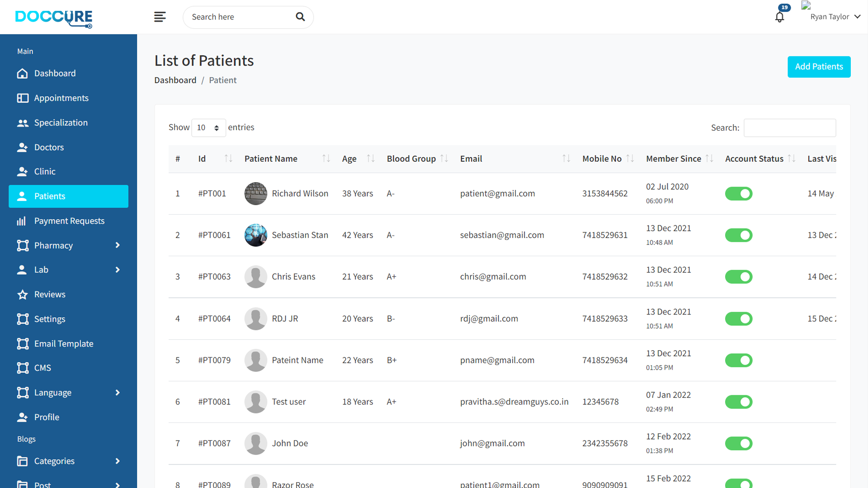
Task: Sort by Patient Name arrows
Action: pyautogui.click(x=326, y=158)
